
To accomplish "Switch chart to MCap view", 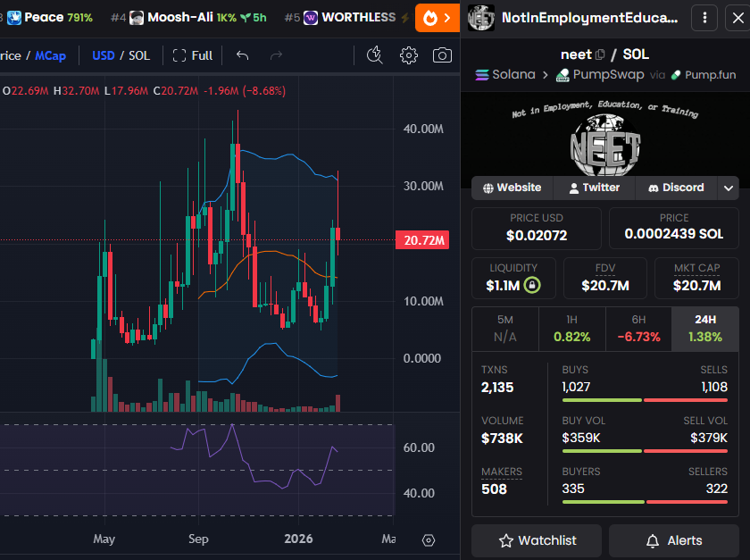I will 50,55.
